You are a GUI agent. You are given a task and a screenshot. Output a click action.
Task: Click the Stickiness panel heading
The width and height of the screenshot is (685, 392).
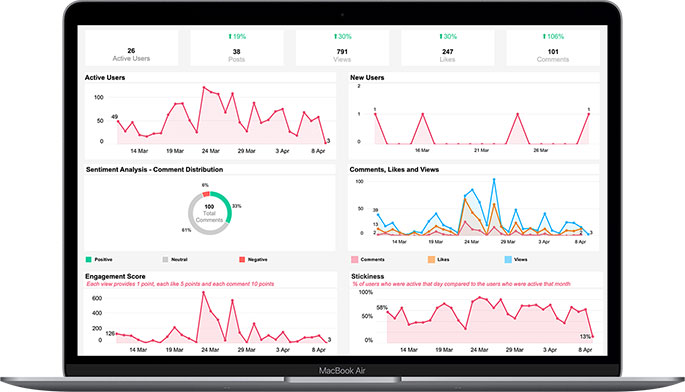pyautogui.click(x=367, y=276)
